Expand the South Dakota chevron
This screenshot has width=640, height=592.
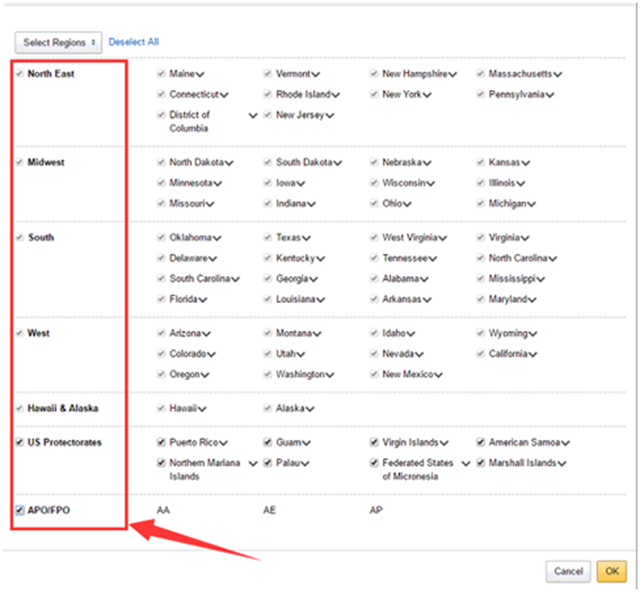point(338,163)
